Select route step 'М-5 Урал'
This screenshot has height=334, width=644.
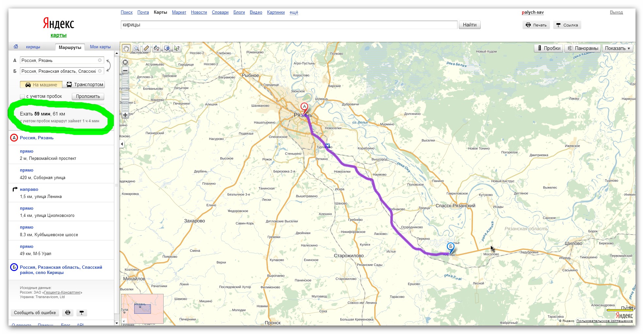pyautogui.click(x=61, y=250)
